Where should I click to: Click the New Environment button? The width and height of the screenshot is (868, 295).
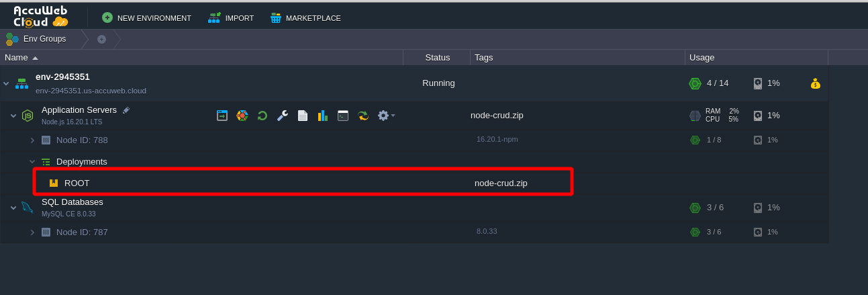(x=146, y=18)
